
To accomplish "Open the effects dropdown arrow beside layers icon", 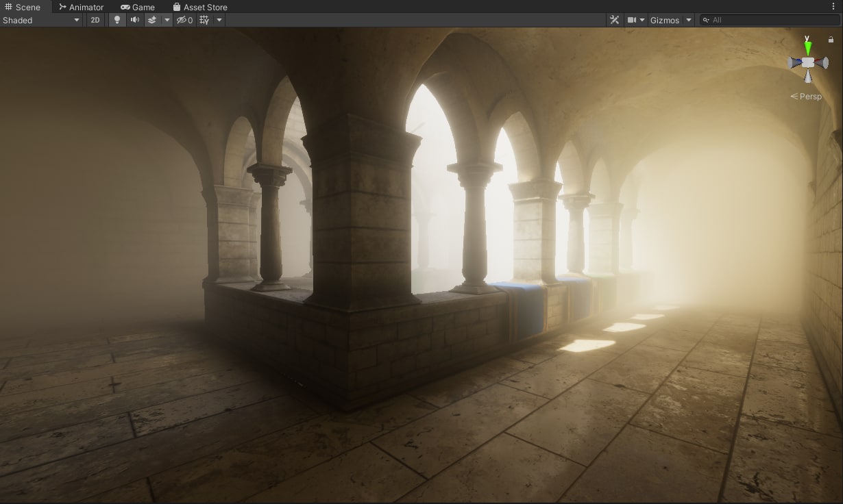I will (x=167, y=20).
